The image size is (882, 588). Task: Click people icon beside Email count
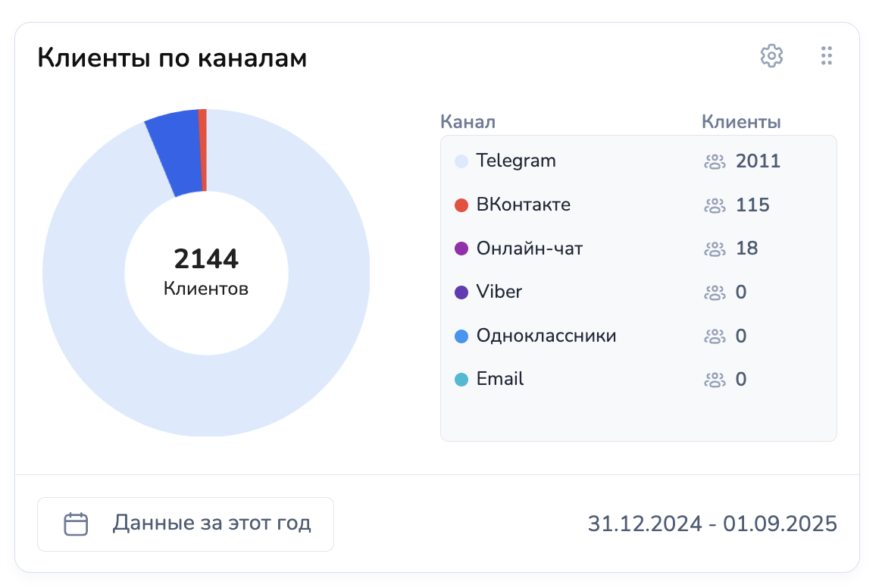click(x=715, y=380)
